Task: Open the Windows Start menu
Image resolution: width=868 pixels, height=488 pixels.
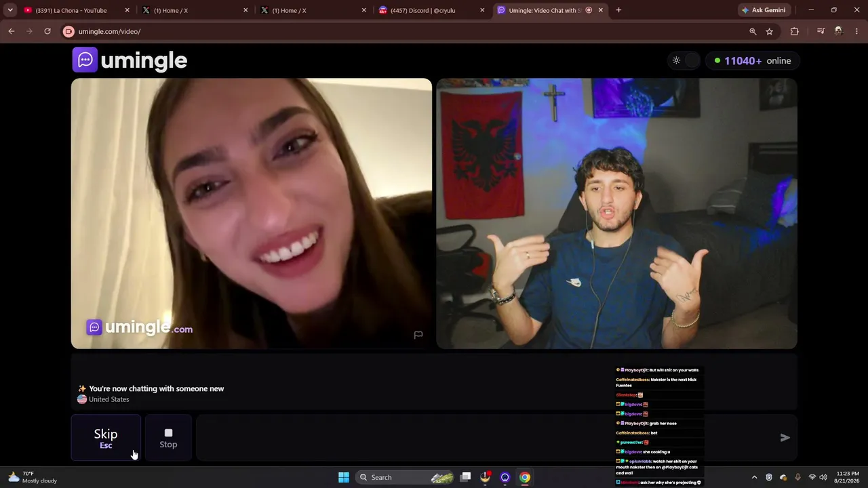Action: pos(344,477)
